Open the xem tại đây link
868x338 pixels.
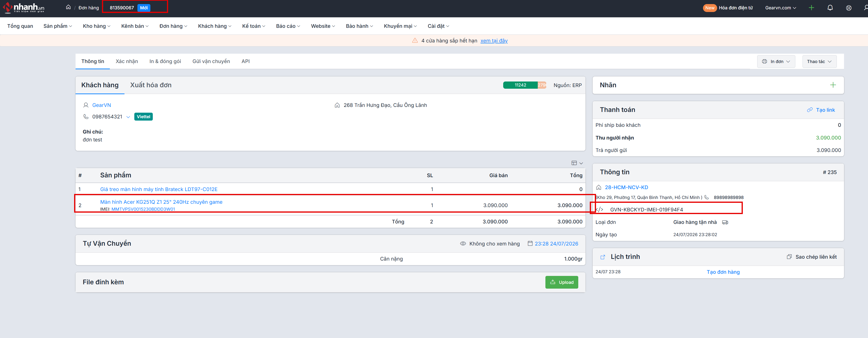[494, 41]
